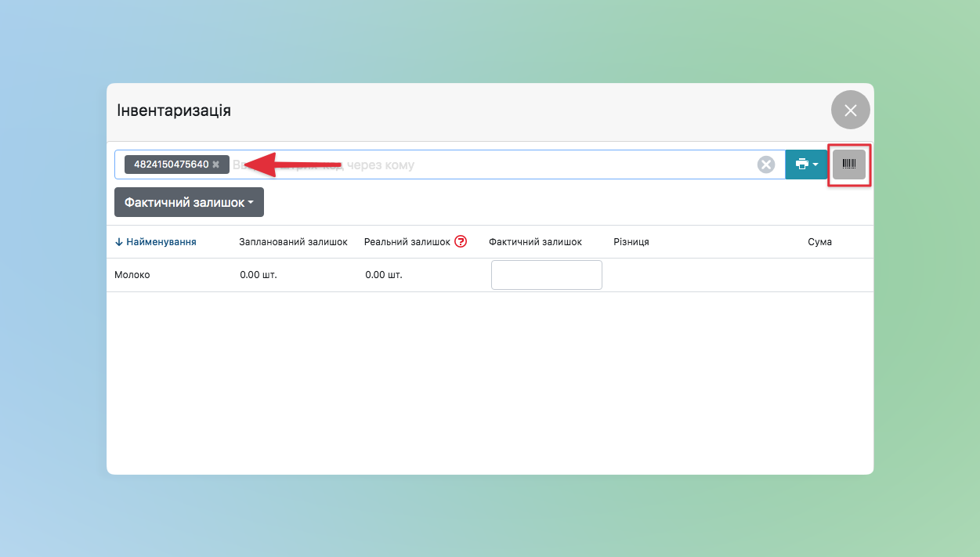The image size is (980, 557).
Task: Click the Сума column header
Action: (819, 242)
